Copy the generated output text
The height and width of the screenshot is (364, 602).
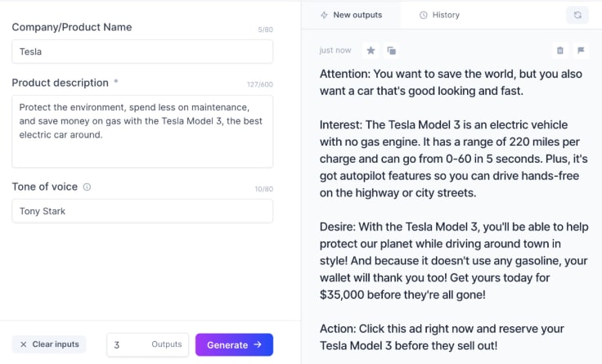click(x=391, y=50)
